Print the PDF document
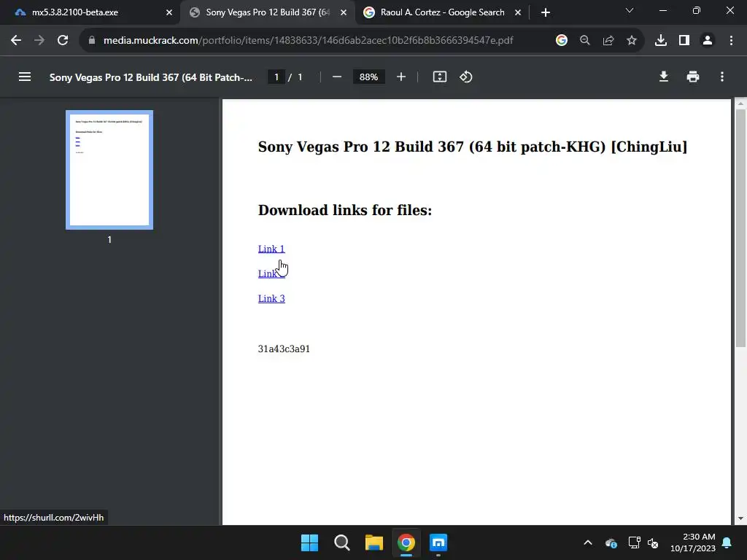This screenshot has height=560, width=747. tap(693, 77)
